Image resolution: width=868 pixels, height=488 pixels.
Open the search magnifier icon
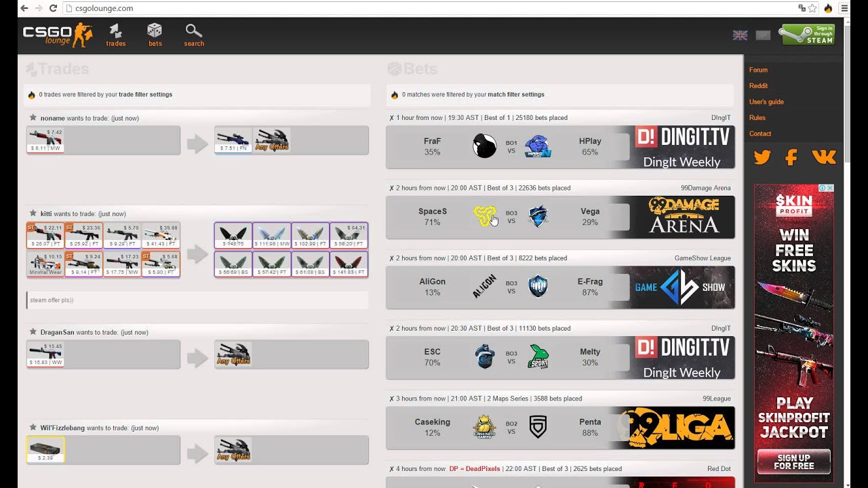pyautogui.click(x=193, y=35)
